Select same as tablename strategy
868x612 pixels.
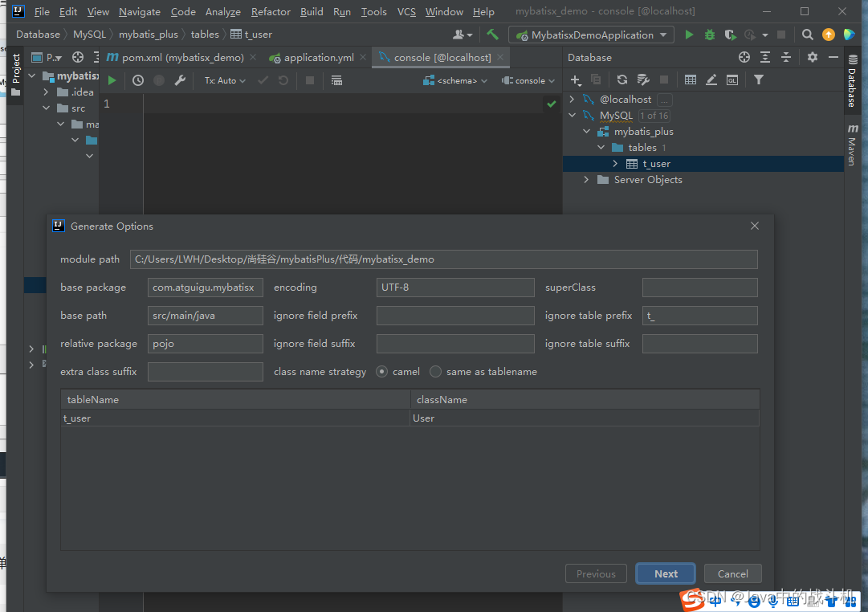(435, 372)
